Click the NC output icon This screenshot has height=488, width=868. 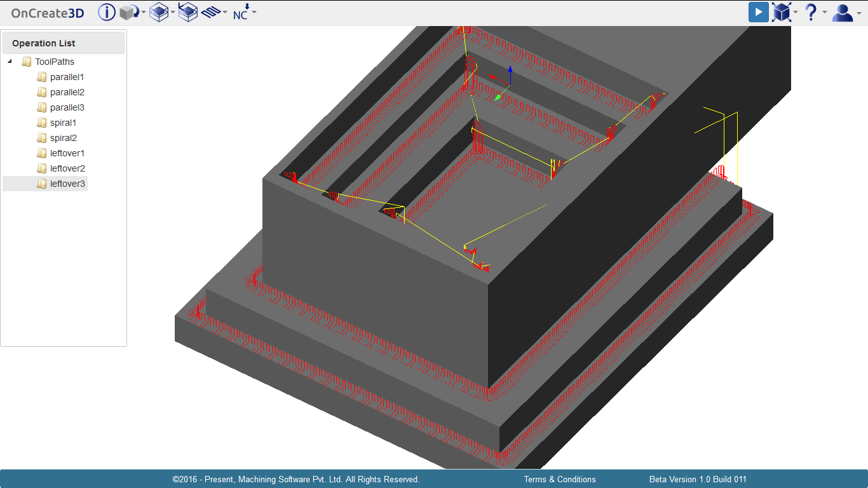[x=241, y=12]
